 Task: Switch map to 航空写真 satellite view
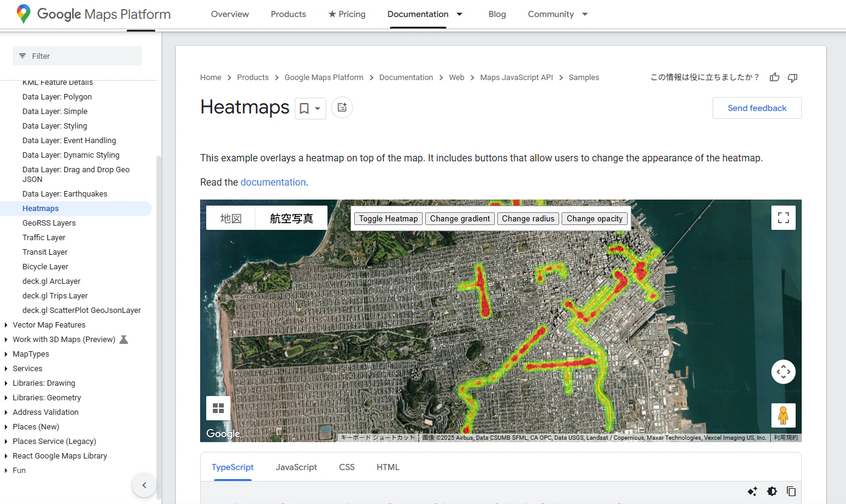pos(292,218)
